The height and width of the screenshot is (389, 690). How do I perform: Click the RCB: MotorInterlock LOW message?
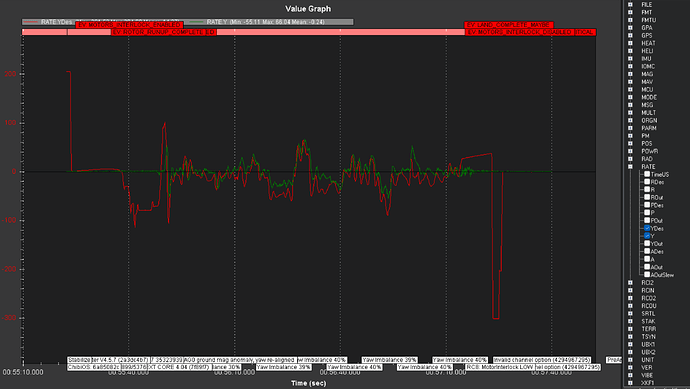[500, 367]
